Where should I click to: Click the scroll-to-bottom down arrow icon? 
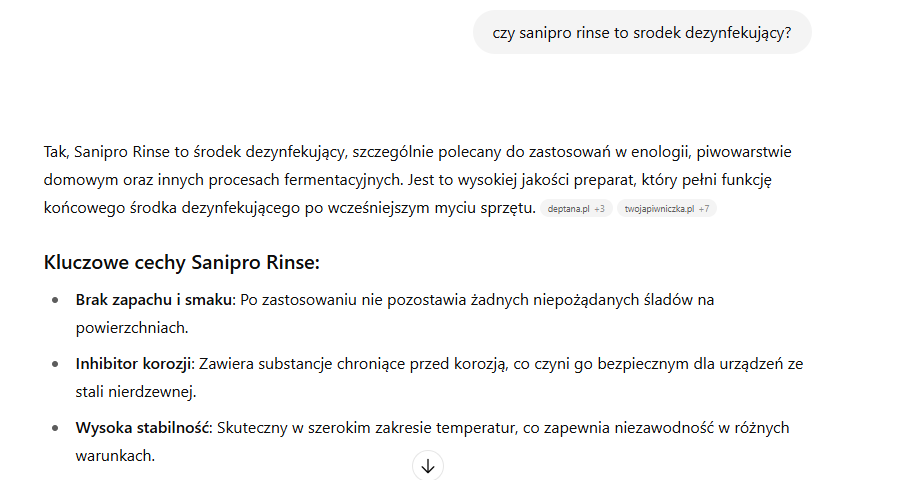pos(428,466)
